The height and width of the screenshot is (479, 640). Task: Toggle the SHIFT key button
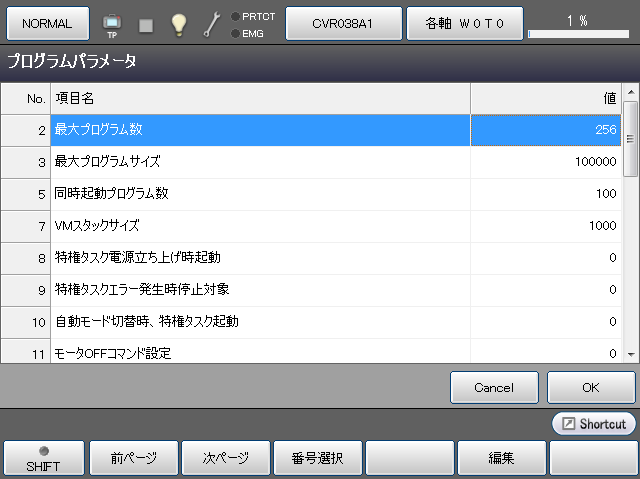point(43,458)
